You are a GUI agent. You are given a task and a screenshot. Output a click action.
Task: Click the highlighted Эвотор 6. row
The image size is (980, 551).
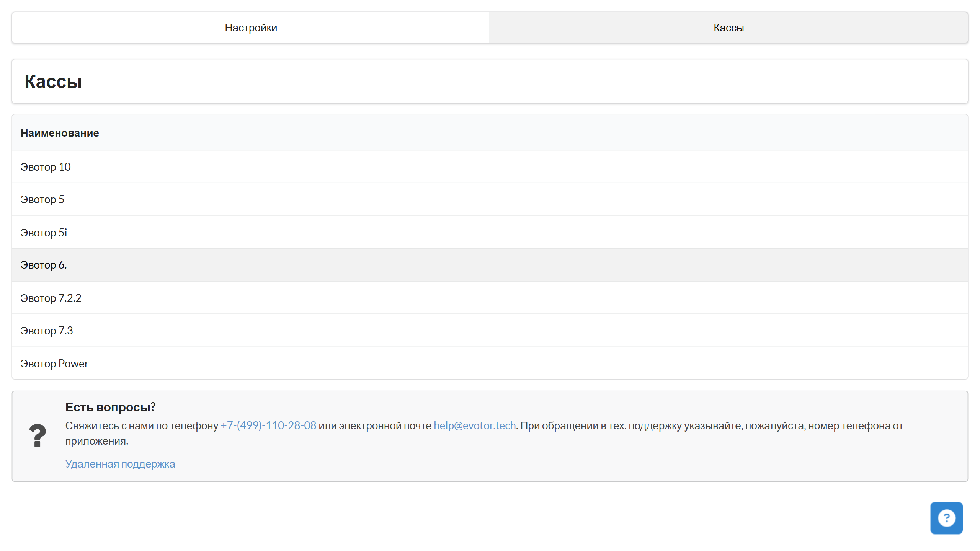490,265
